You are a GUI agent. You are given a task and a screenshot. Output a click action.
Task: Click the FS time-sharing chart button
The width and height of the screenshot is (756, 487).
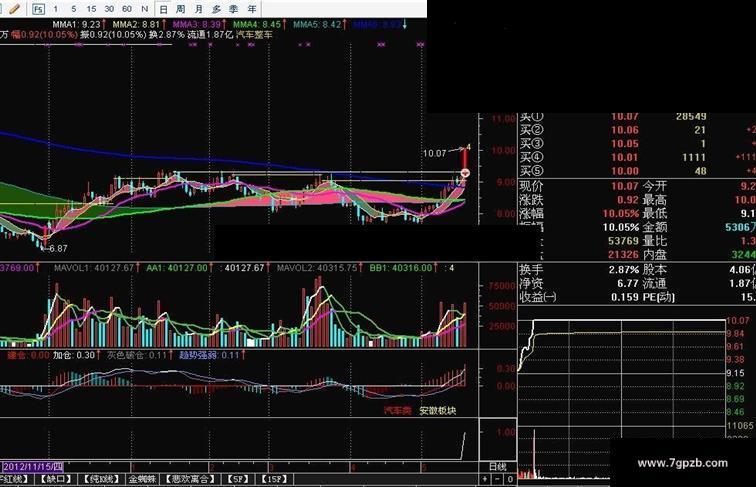pyautogui.click(x=38, y=9)
